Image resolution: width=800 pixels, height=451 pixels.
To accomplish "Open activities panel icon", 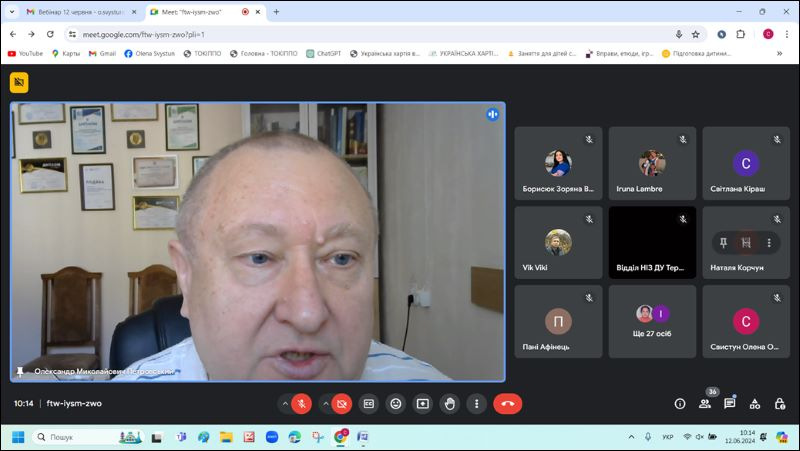I will [755, 404].
